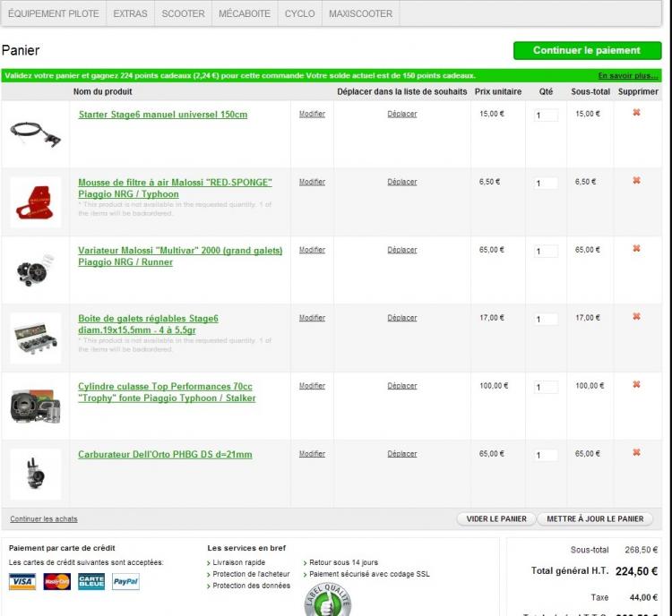Viewport: 672px width, 616px height.
Task: Click Déplacer for Mousse de filtre item
Action: (402, 182)
